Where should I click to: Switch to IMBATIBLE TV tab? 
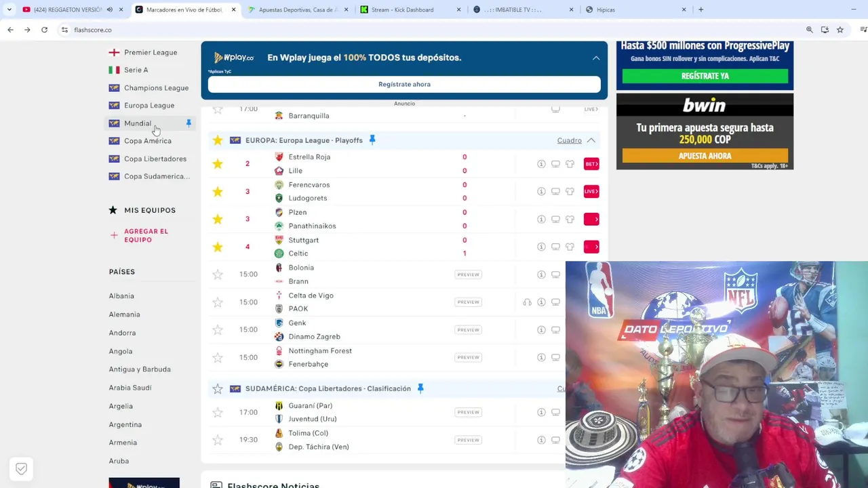pos(522,9)
